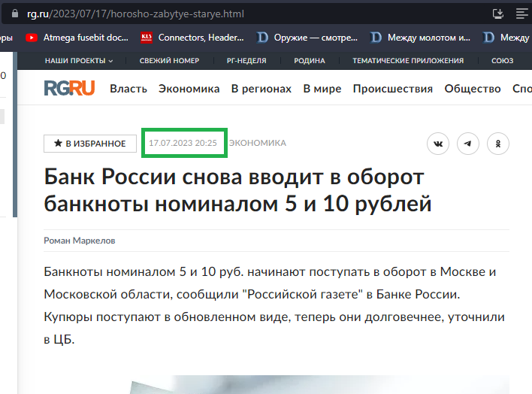
Task: Go to the Общество section
Action: (473, 89)
